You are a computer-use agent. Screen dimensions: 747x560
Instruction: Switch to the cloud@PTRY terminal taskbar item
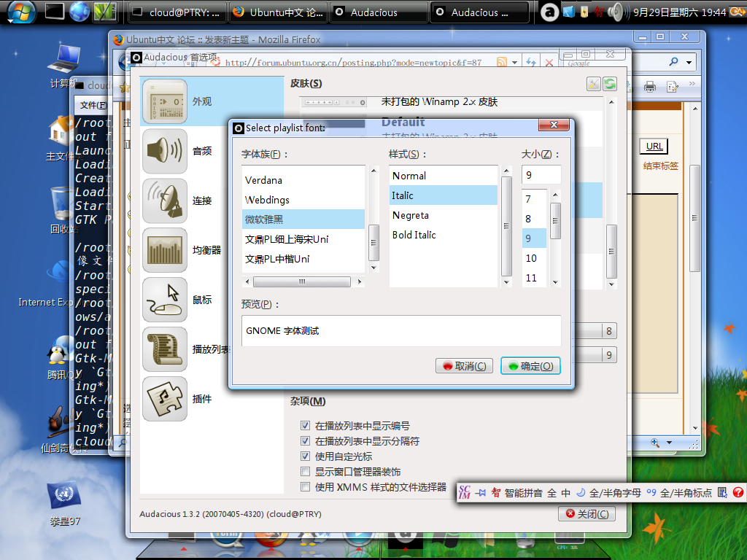177,12
